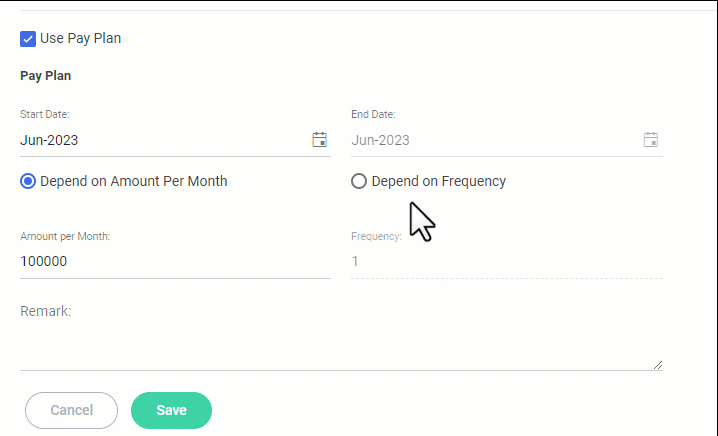Uncheck the Use Pay Plan checkbox
The image size is (718, 436).
click(28, 39)
